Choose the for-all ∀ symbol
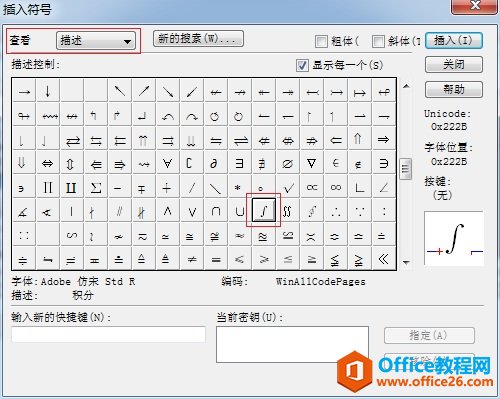The height and width of the screenshot is (399, 500). (168, 163)
